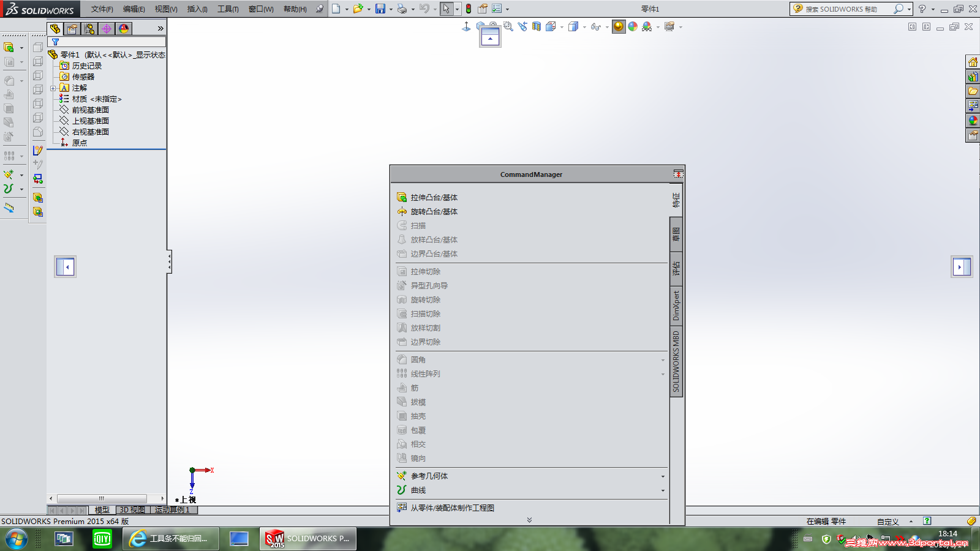Screen dimensions: 980x551
Task: Save the part with the floppy icon
Action: click(380, 9)
